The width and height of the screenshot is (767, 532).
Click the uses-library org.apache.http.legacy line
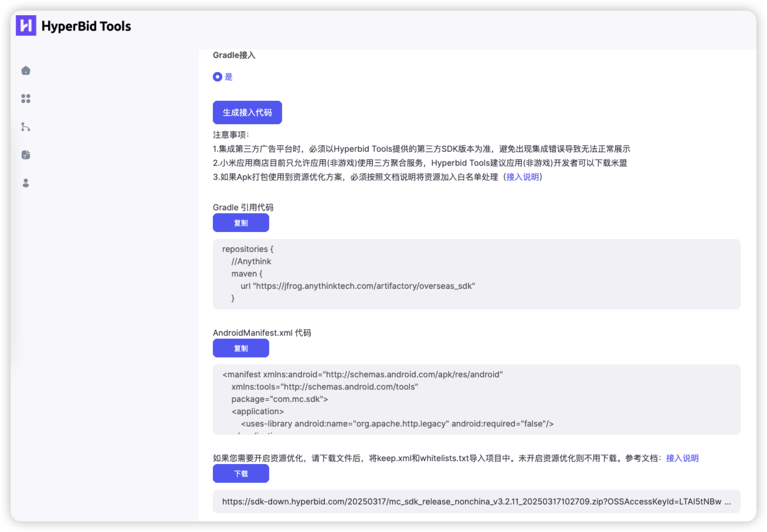[x=398, y=424]
